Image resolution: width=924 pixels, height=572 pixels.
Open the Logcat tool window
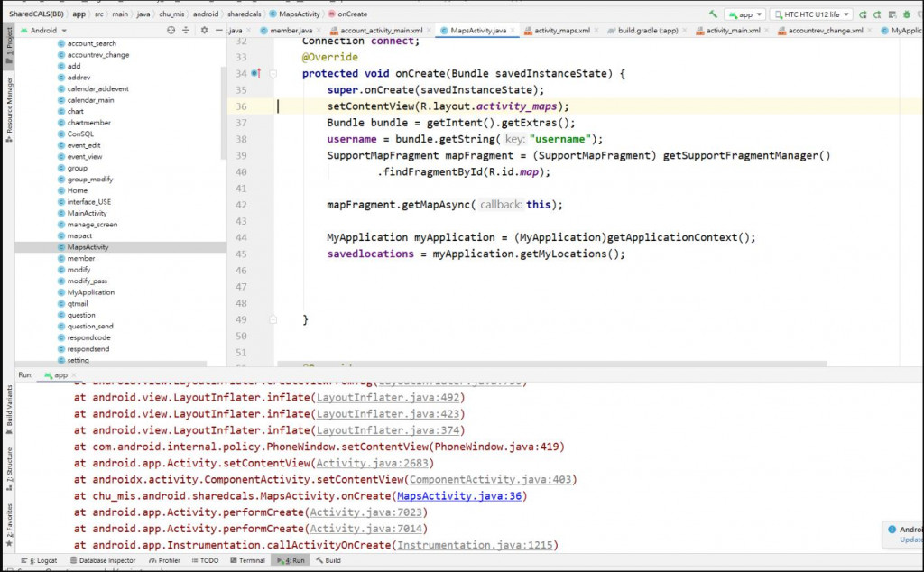point(39,560)
